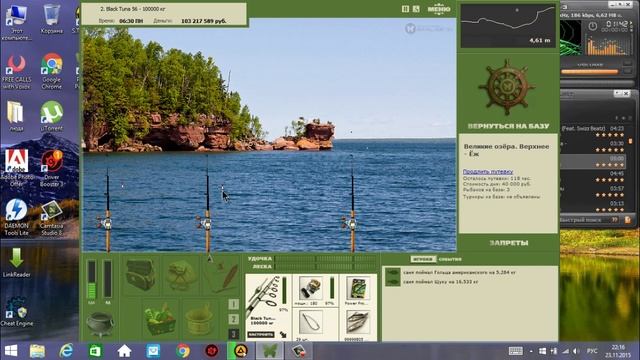Click the right fishing rod in water
Viewport: 640px width, 360px height.
tap(352, 204)
